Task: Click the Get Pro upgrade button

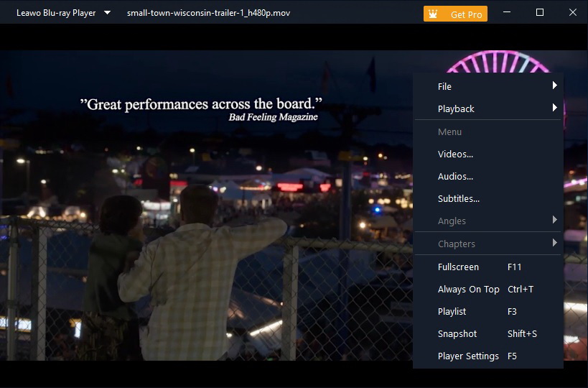Action: 465,14
